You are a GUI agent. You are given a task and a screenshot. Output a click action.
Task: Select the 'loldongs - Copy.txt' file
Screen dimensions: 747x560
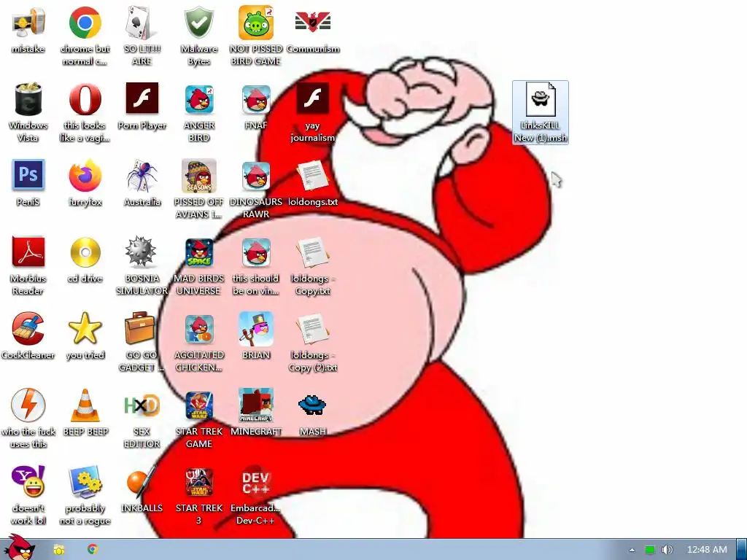(x=313, y=252)
